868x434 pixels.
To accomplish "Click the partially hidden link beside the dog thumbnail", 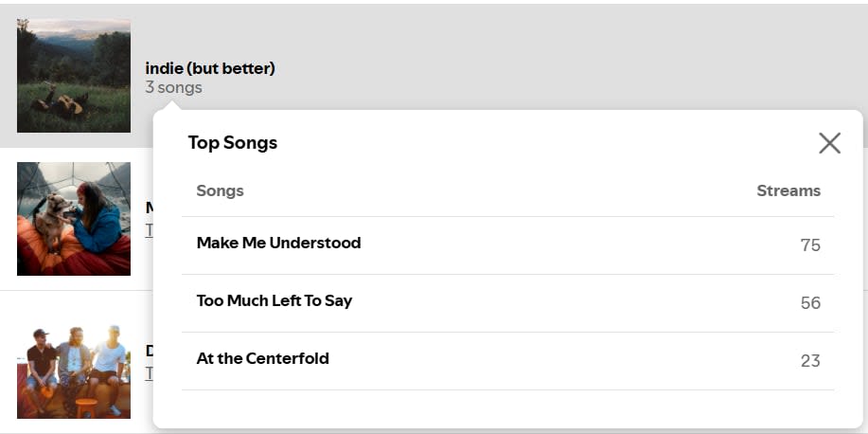I will click(149, 229).
